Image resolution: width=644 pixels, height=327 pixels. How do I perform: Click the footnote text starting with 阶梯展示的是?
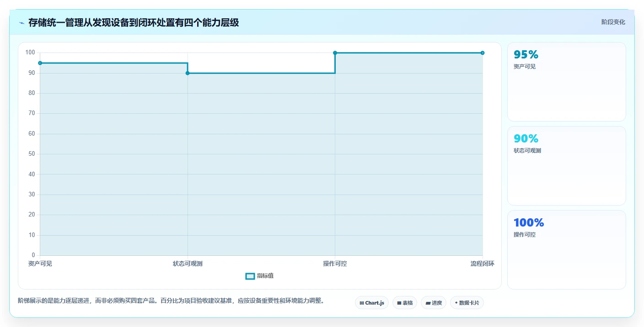171,301
